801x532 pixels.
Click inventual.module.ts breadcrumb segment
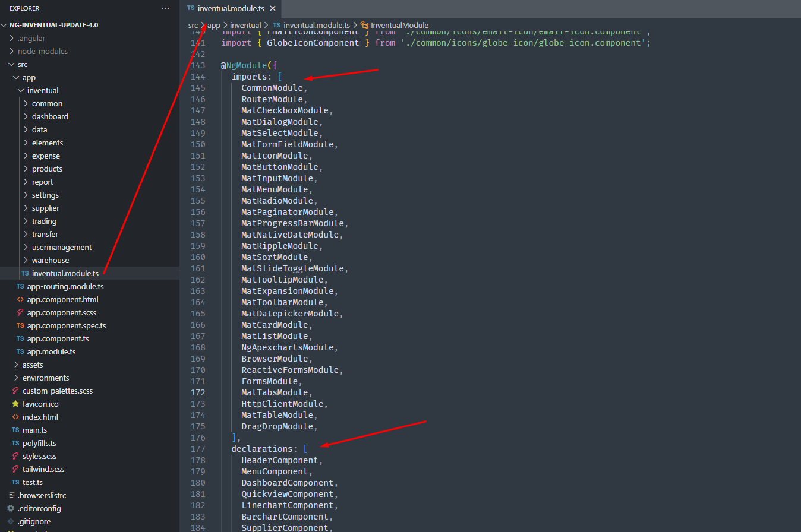[x=311, y=25]
